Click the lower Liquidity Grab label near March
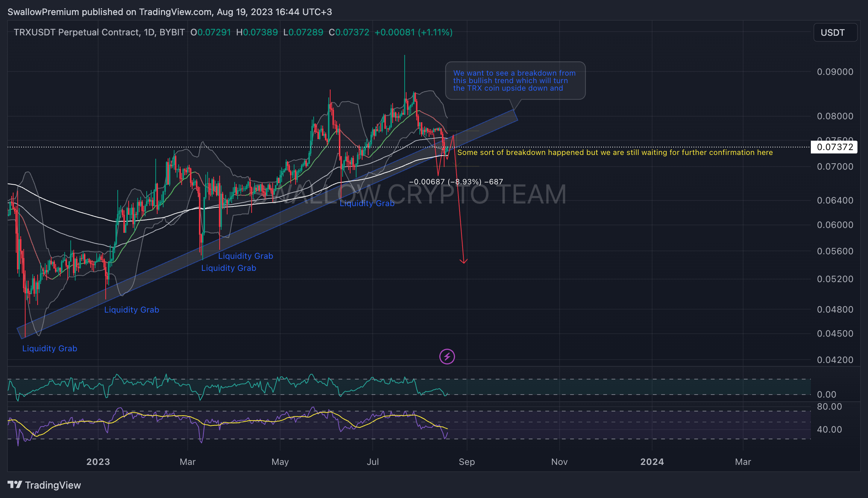The height and width of the screenshot is (498, 868). (x=229, y=268)
